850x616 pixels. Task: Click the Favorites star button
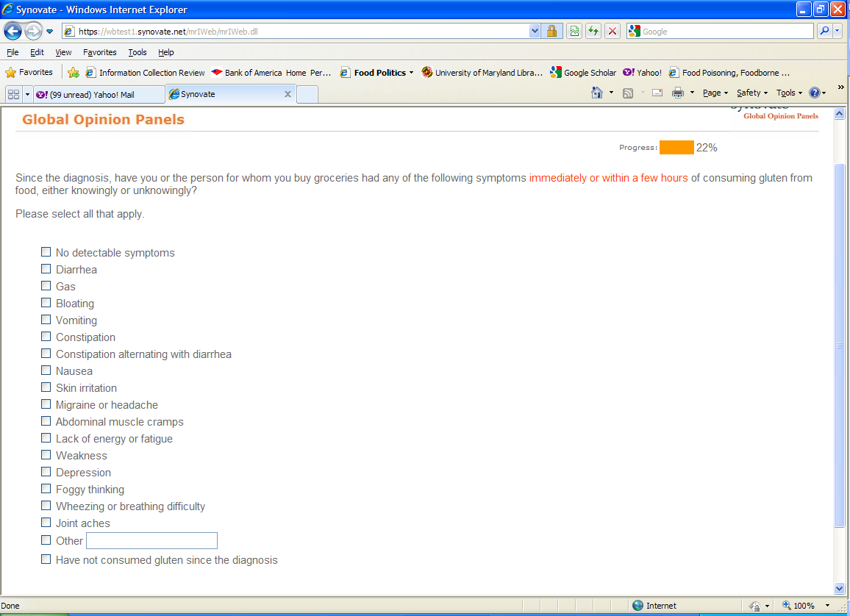pos(29,72)
